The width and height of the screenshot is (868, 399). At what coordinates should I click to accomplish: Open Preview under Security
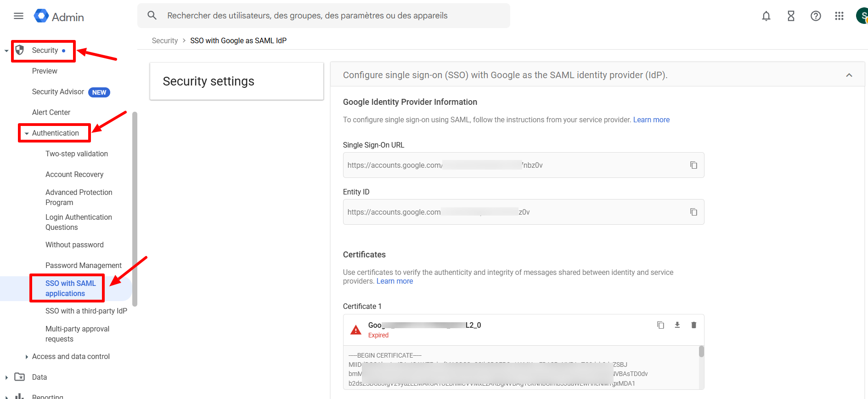pyautogui.click(x=45, y=71)
